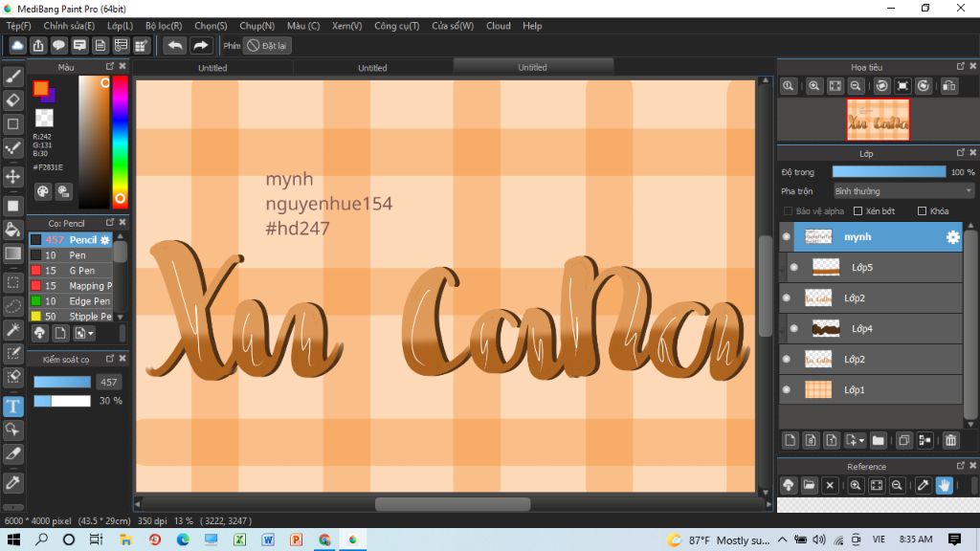980x551 pixels.
Task: Activate the hand tool in Reference panel
Action: tap(944, 485)
